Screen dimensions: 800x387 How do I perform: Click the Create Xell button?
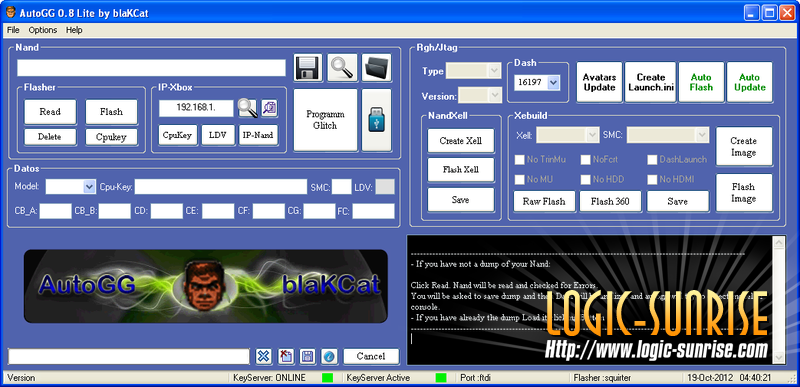461,141
